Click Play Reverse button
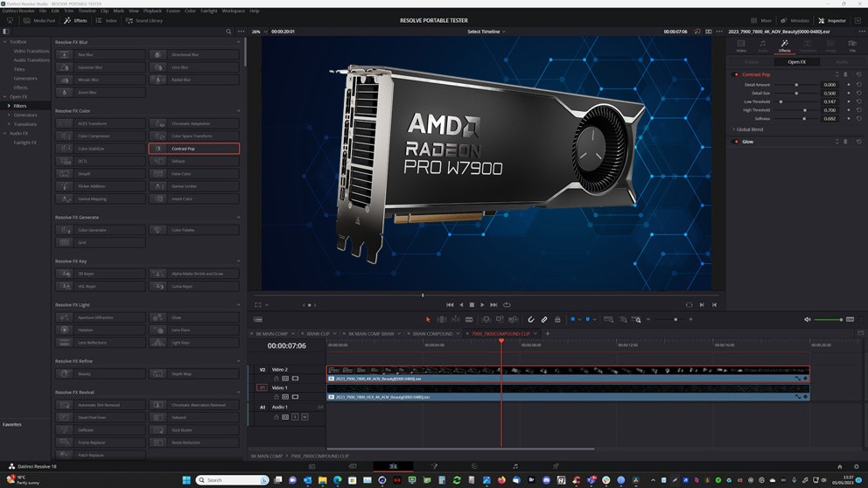The height and width of the screenshot is (488, 868). [x=461, y=305]
